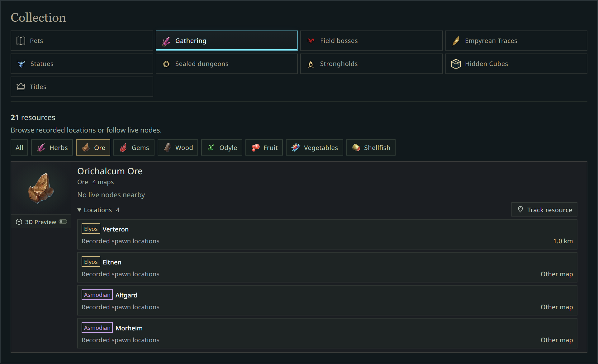The width and height of the screenshot is (598, 364).
Task: Open the Altgard location row
Action: click(x=327, y=300)
